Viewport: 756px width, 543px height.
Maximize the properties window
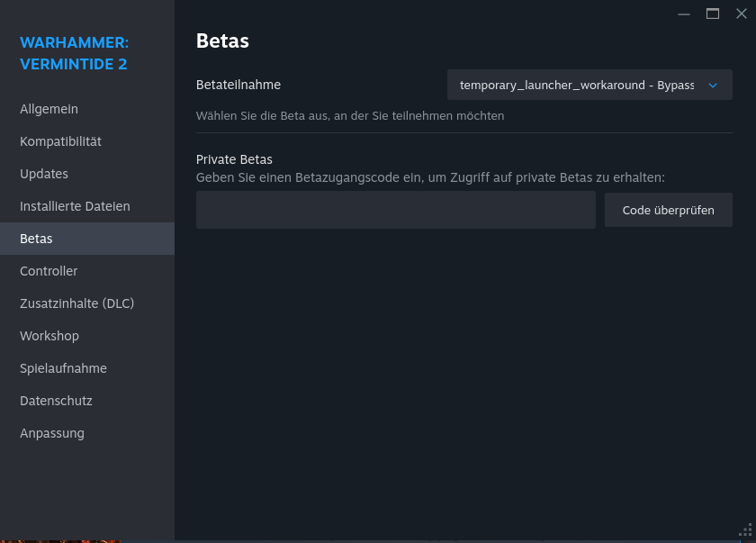[713, 14]
